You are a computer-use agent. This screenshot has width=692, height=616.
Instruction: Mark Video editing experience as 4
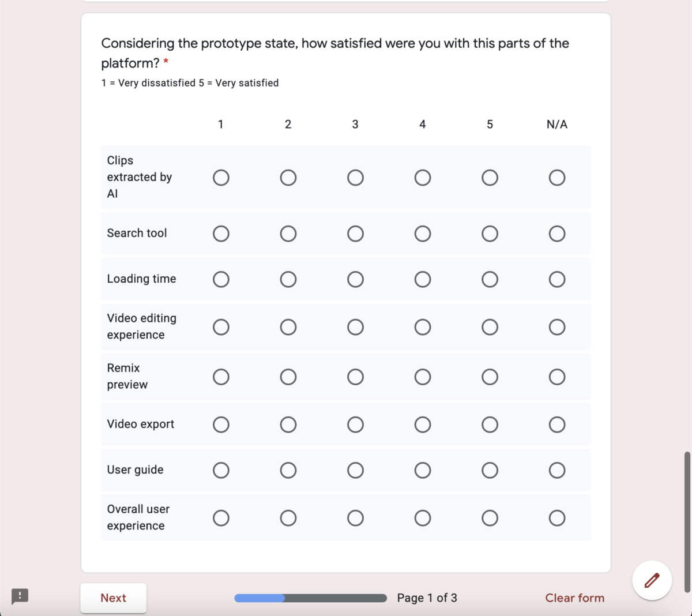coord(423,327)
